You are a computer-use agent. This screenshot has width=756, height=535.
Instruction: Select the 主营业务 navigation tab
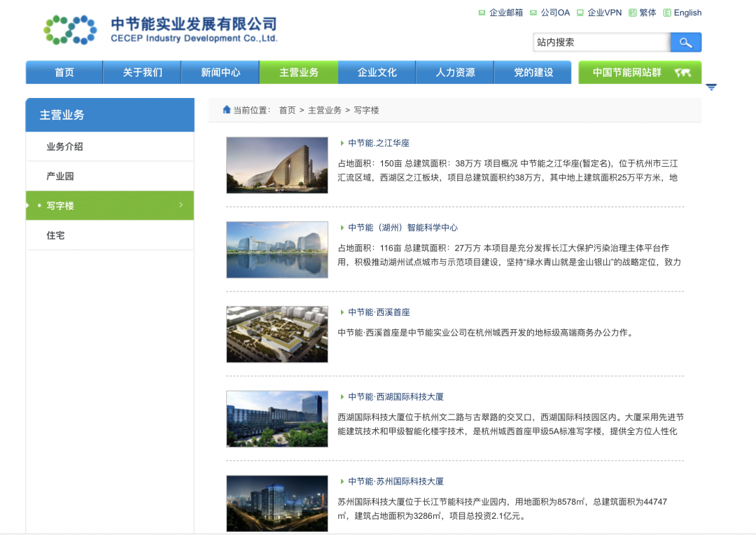pos(299,72)
